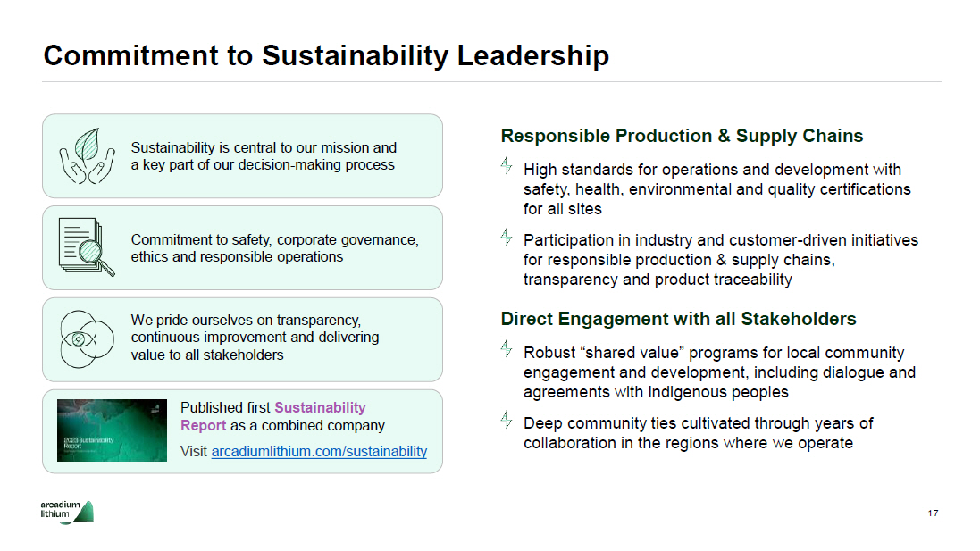Screen dimensions: 980x551
Task: Click heading 'Direct Engagement with all Stakeholders'
Action: click(678, 319)
